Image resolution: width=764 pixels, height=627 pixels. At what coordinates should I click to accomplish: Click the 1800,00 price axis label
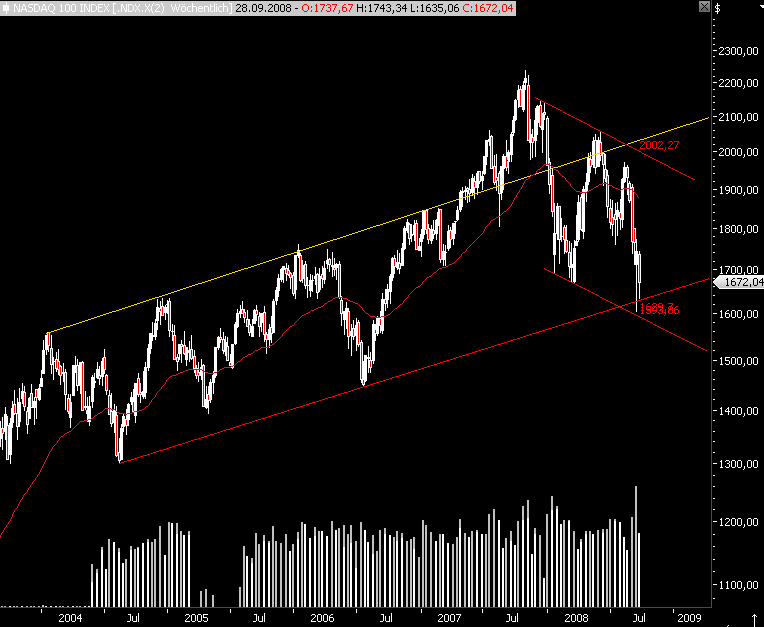739,228
